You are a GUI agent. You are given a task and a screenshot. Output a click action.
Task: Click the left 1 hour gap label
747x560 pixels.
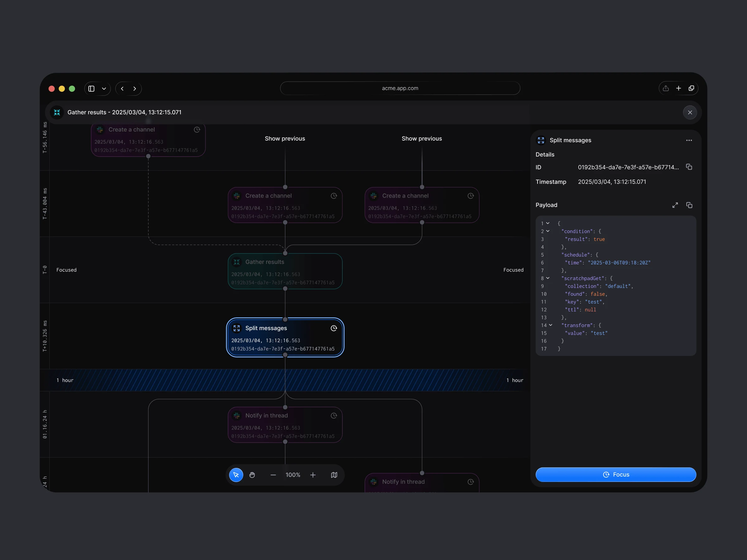(x=65, y=380)
